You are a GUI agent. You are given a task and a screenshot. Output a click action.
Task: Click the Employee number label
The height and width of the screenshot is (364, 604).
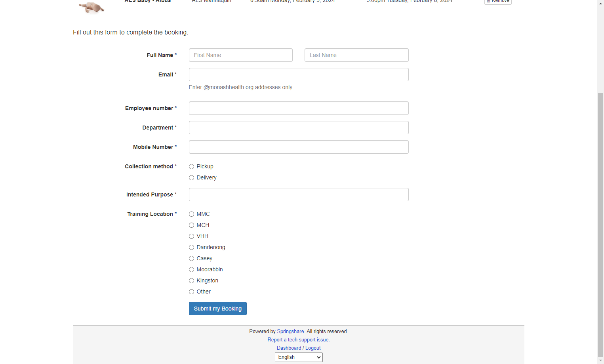pos(151,108)
